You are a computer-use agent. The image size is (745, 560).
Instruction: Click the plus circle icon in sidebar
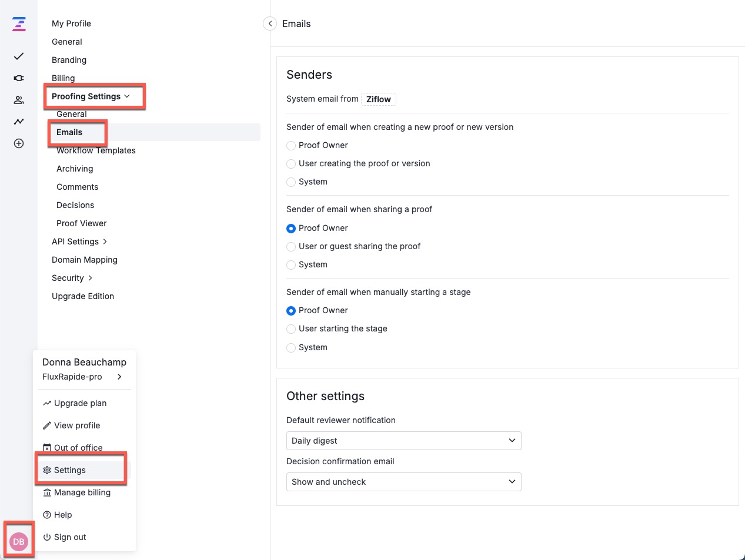19,143
